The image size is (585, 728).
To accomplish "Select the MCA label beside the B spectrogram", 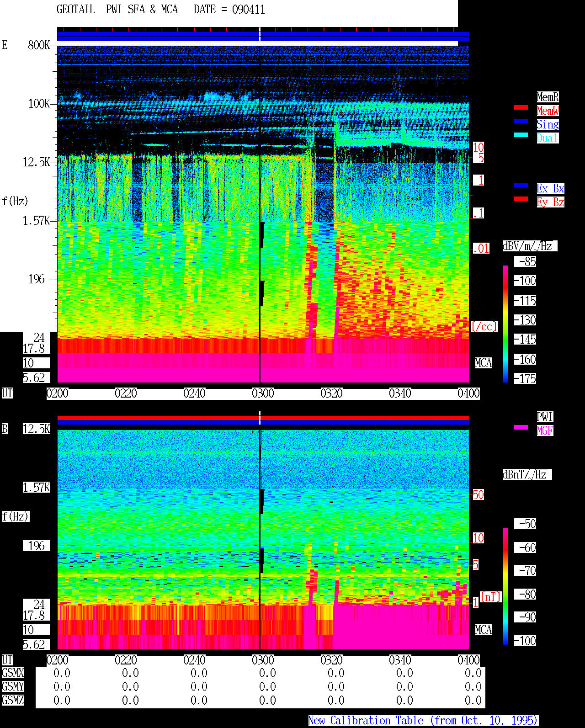I will pyautogui.click(x=484, y=630).
